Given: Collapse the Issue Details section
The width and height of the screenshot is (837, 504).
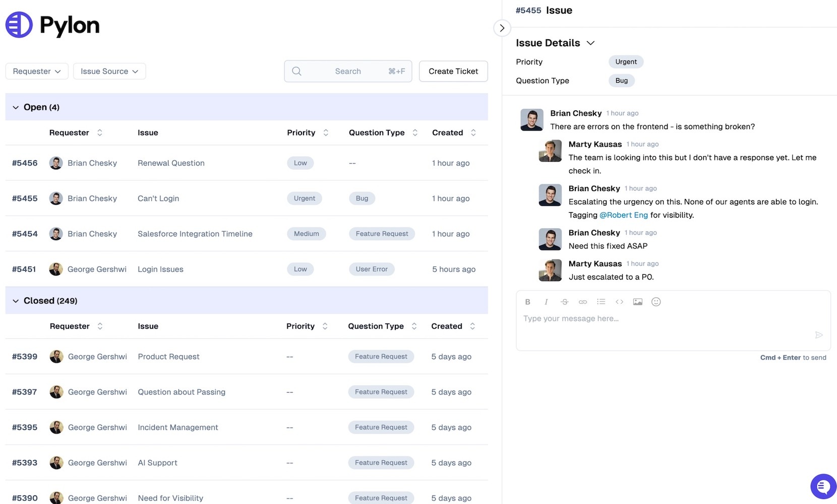Looking at the screenshot, I should tap(590, 43).
